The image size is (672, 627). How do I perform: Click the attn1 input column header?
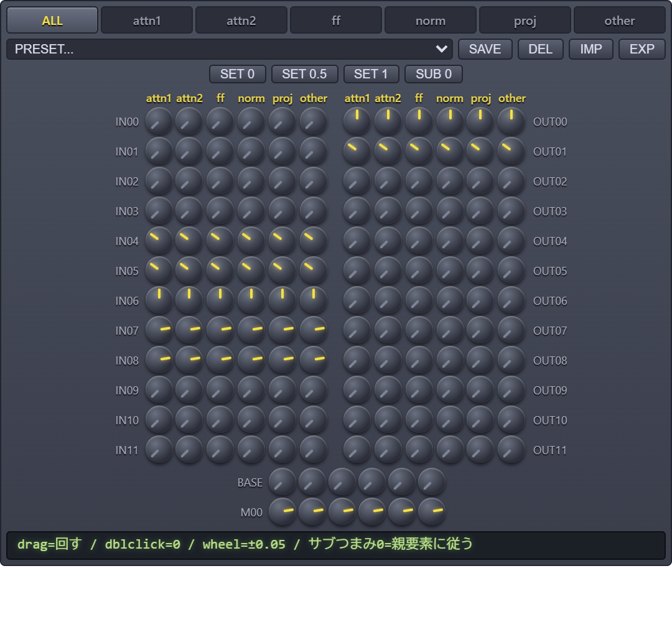(x=159, y=98)
